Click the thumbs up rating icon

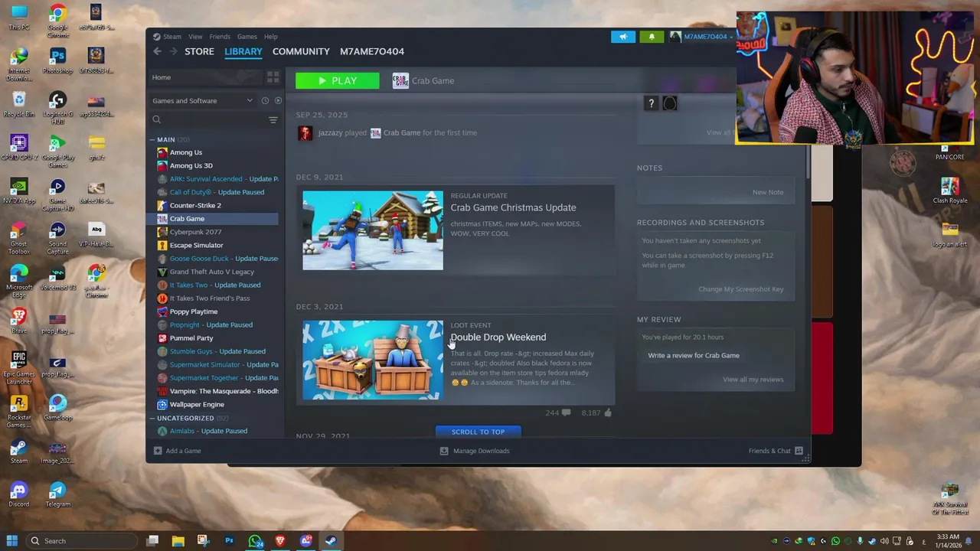(608, 412)
